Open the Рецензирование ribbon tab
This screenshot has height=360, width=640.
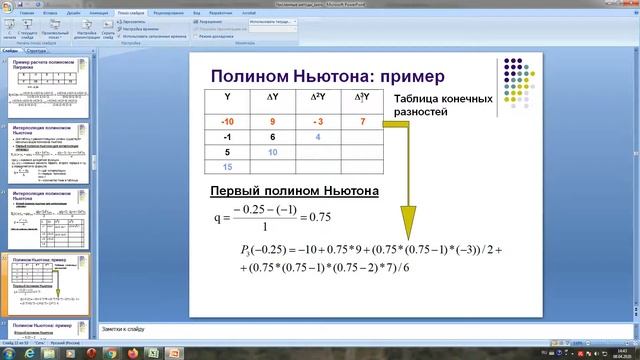click(x=168, y=13)
